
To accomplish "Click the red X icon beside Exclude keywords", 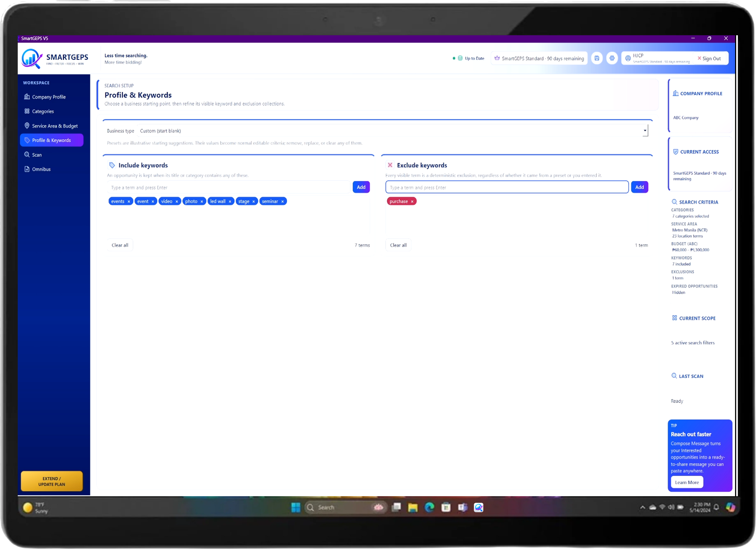I will click(390, 165).
